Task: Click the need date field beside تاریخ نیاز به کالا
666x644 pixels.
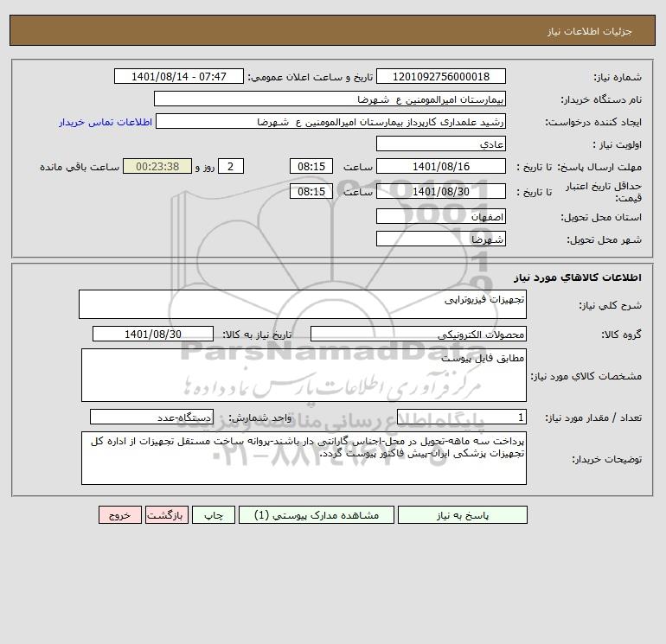Action: pyautogui.click(x=153, y=334)
